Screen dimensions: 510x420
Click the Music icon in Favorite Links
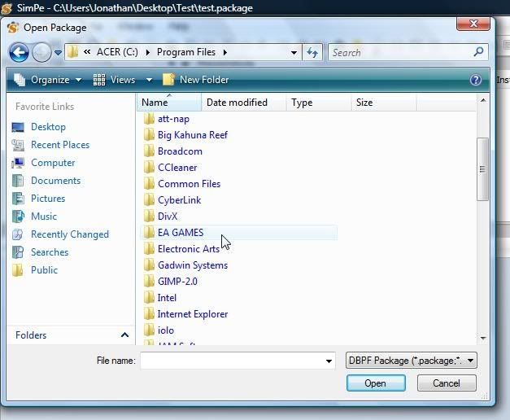(18, 217)
